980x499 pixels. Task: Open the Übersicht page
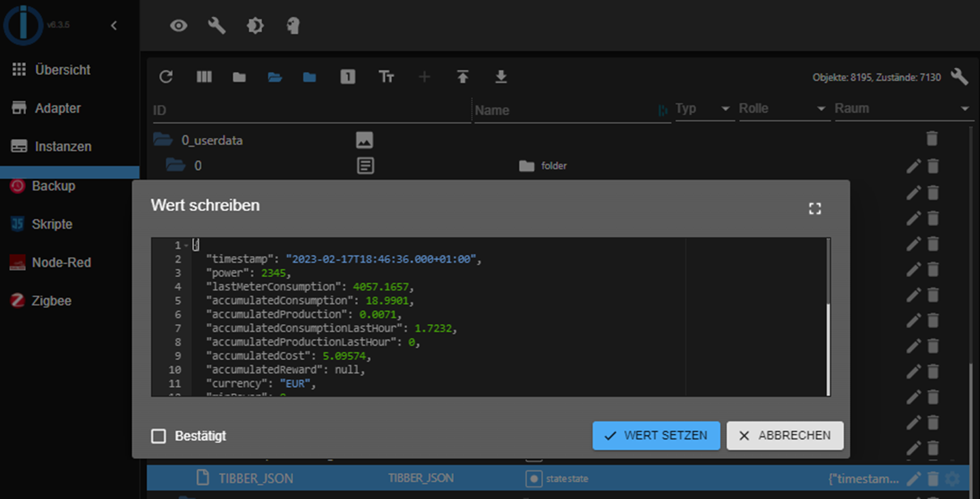pyautogui.click(x=51, y=69)
